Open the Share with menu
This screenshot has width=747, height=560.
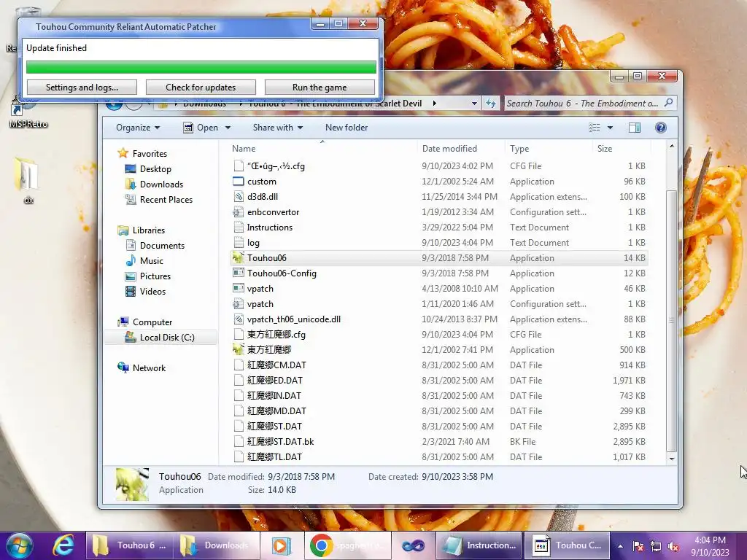(x=278, y=128)
